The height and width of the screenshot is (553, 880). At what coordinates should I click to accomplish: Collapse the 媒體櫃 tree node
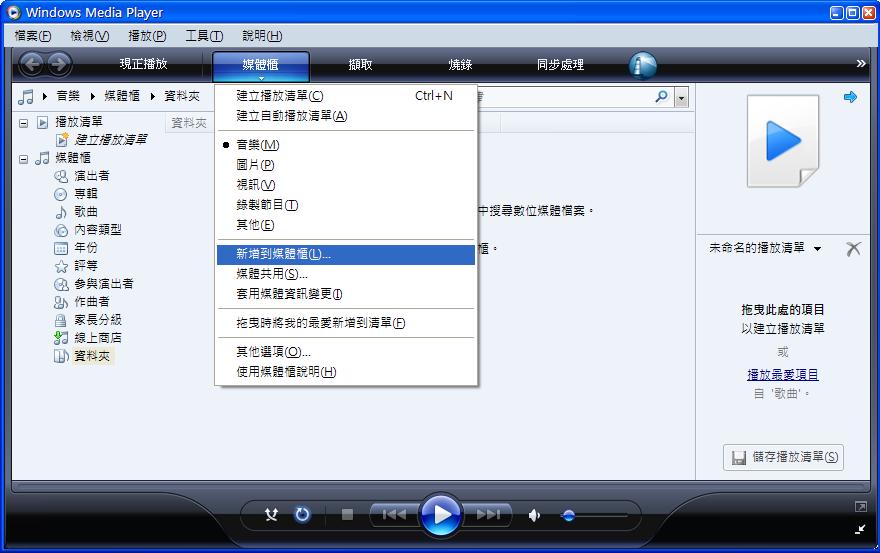[24, 159]
